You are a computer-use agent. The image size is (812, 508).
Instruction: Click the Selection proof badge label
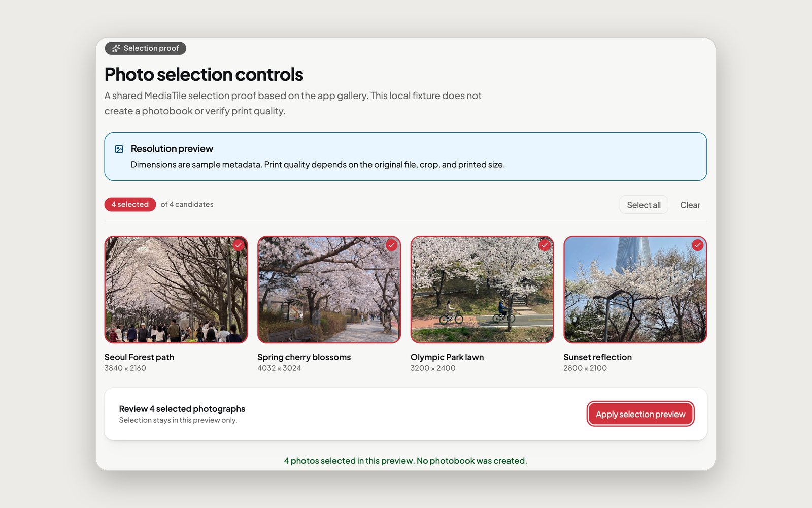click(x=151, y=48)
